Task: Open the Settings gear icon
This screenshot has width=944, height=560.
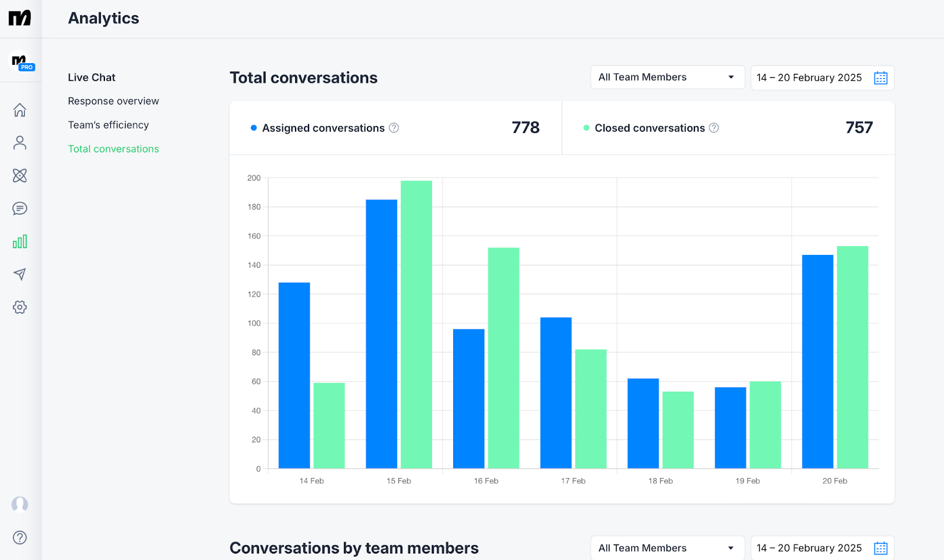Action: [20, 307]
